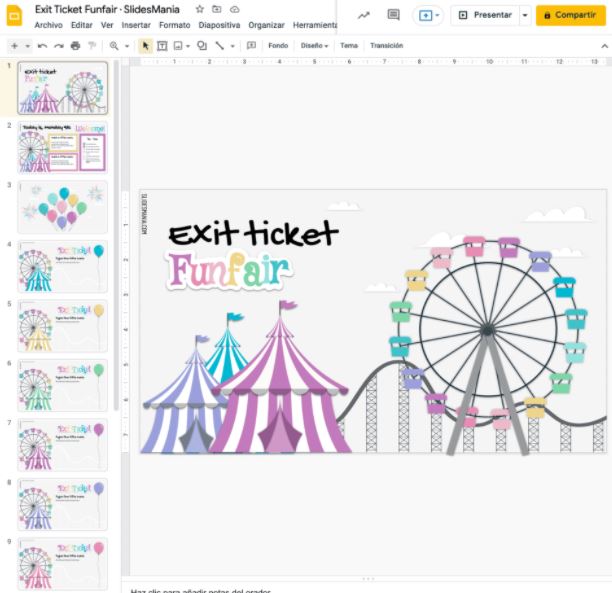The height and width of the screenshot is (593, 612).
Task: Open the Editar menu
Action: tap(82, 25)
